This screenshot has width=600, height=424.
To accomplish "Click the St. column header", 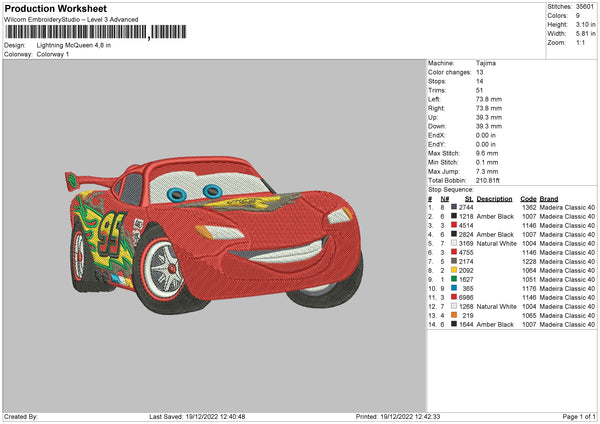I will pos(469,198).
